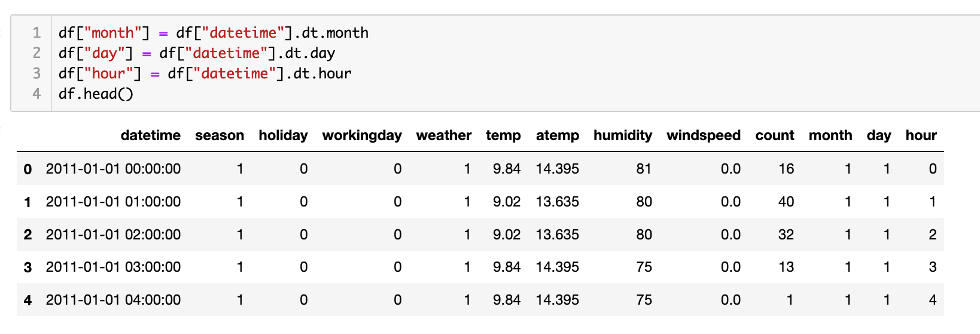Click the atemp column header
This screenshot has height=334, width=980.
(x=557, y=135)
